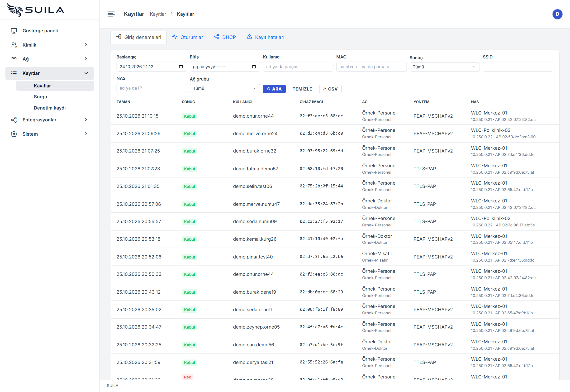Screen dimensions: 570x392
Task: Open the Ağ grubu dropdown
Action: point(225,88)
